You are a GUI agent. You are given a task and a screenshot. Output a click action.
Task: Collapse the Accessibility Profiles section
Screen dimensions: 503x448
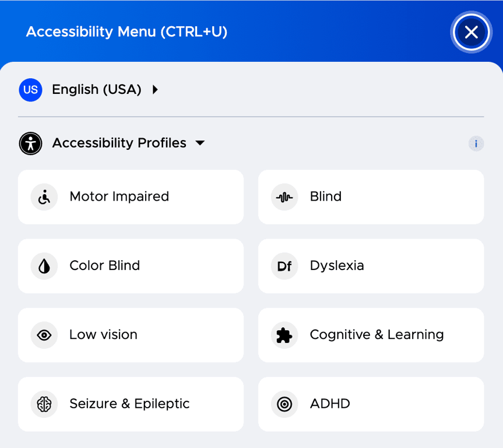(200, 143)
